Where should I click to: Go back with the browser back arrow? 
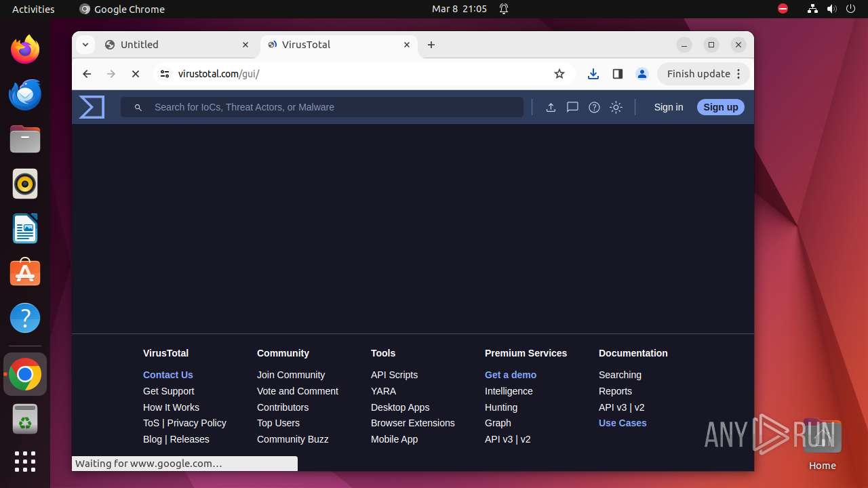87,74
